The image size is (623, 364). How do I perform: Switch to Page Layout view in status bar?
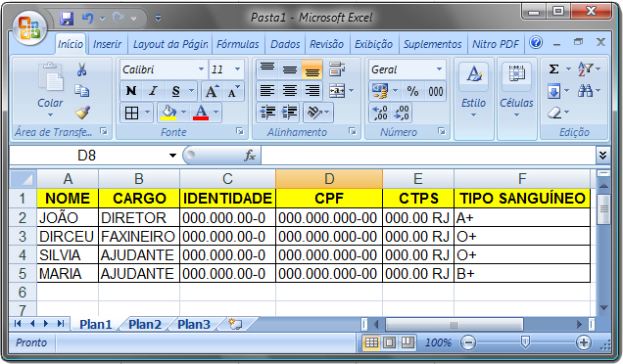pyautogui.click(x=390, y=342)
